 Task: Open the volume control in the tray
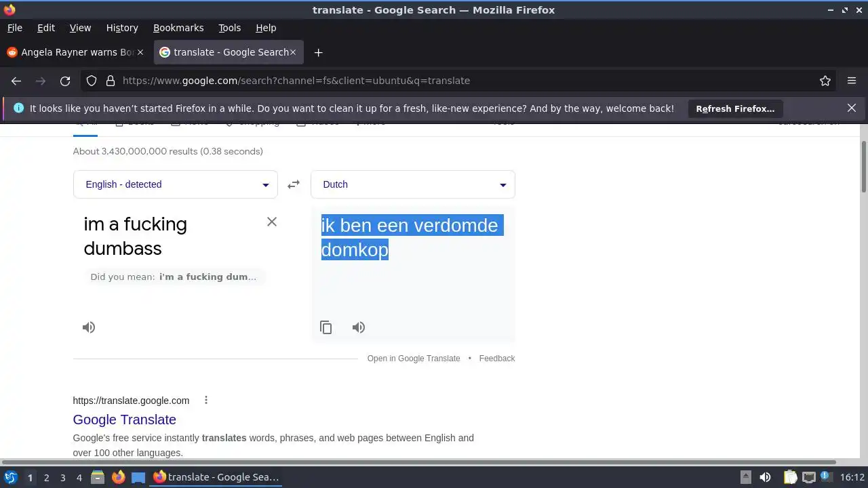[x=765, y=477]
